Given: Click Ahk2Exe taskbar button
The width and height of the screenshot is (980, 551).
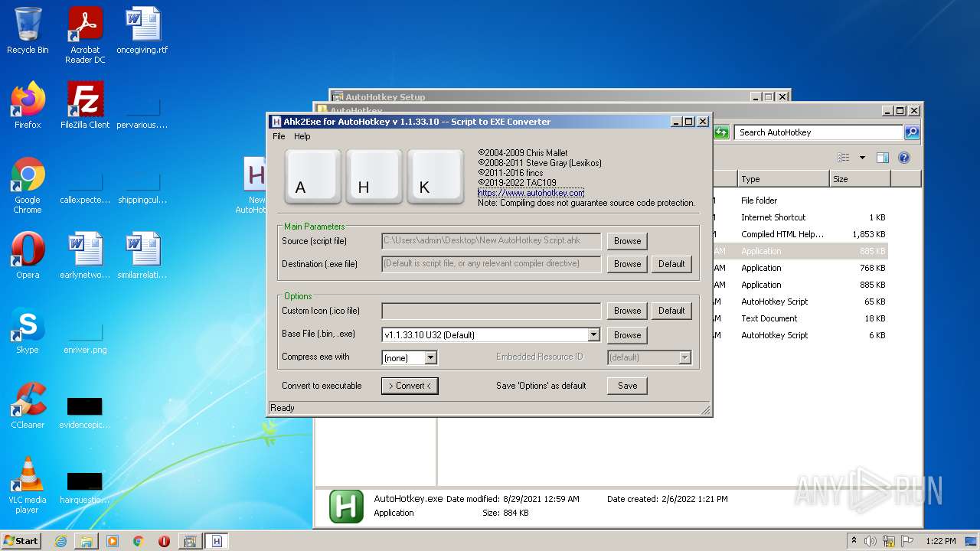Looking at the screenshot, I should point(217,541).
